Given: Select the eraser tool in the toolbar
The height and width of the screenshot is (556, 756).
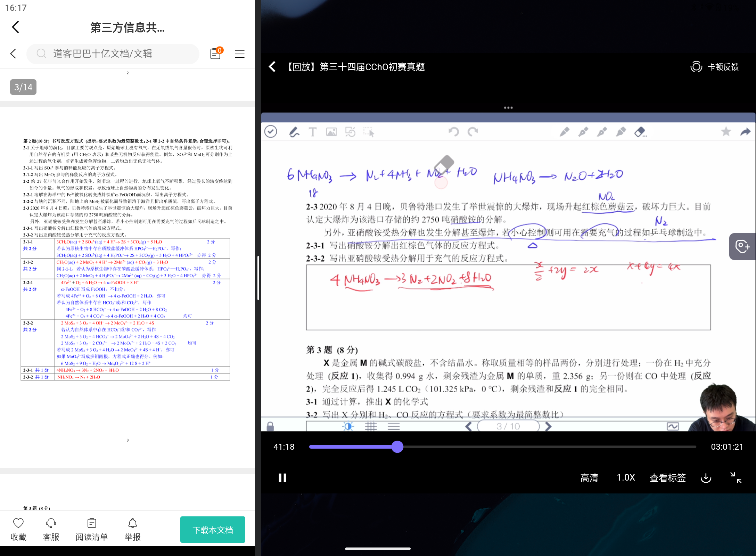Looking at the screenshot, I should [x=640, y=132].
